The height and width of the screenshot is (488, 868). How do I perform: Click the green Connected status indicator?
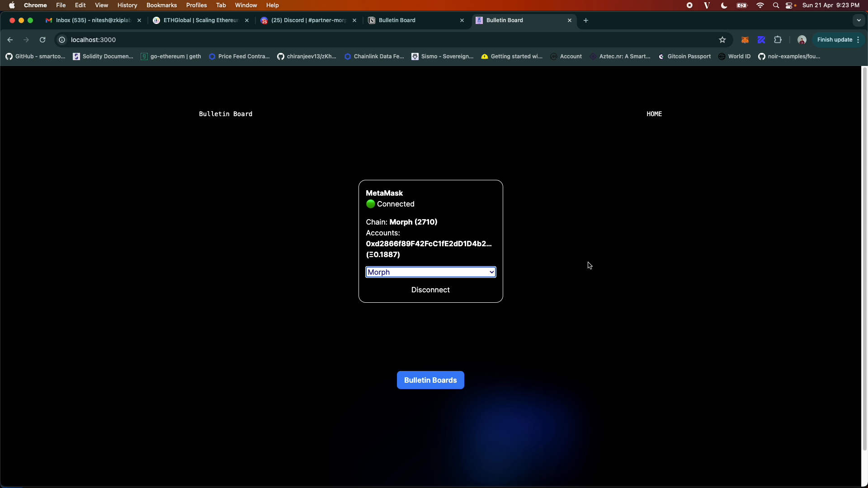(x=370, y=204)
